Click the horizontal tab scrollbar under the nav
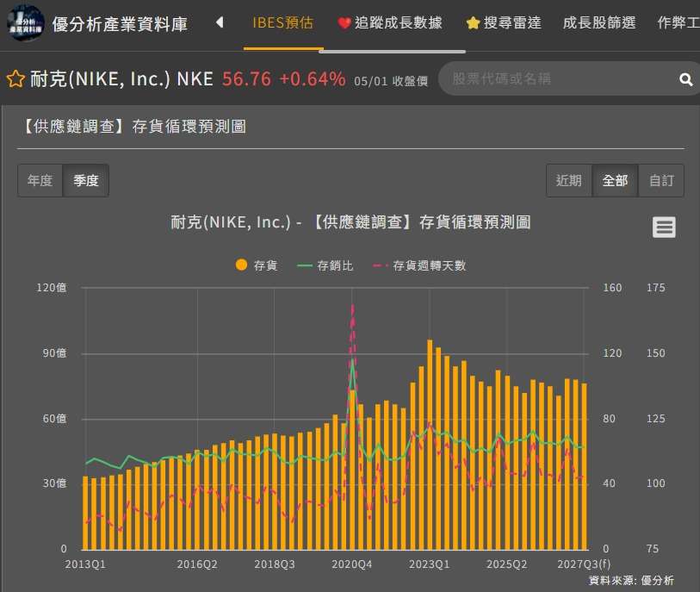The image size is (700, 592). [392, 52]
